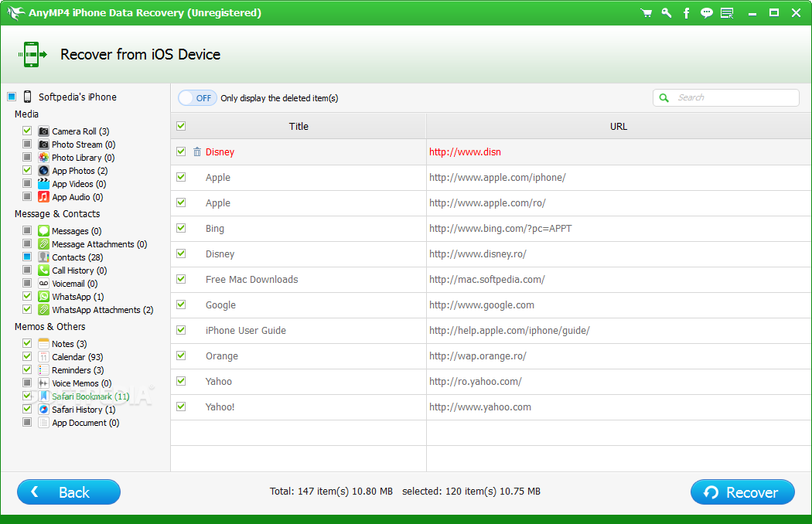The image size is (812, 524).
Task: Select the iPhone User Guide title cell
Action: pos(245,330)
